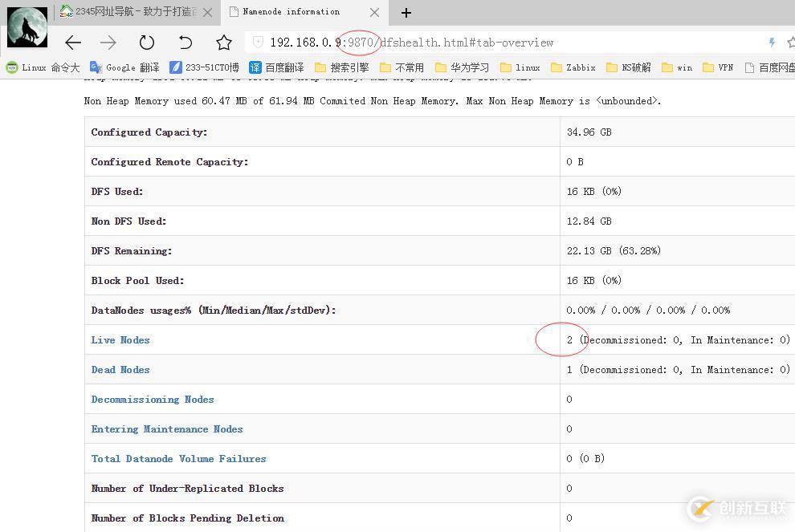
Task: Open the 百度网盘 bookmark
Action: click(769, 67)
